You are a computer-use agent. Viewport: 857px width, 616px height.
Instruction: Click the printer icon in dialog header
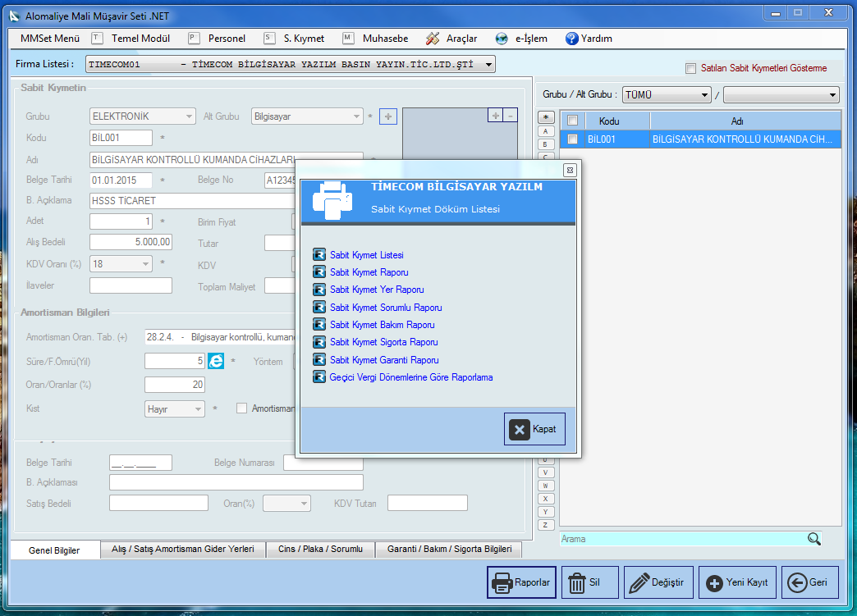[x=332, y=200]
